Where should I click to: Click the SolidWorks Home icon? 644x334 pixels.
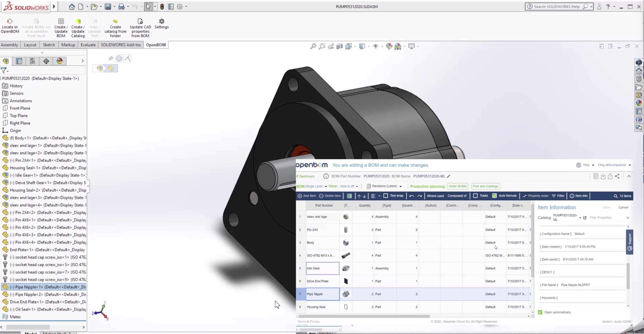point(72,7)
